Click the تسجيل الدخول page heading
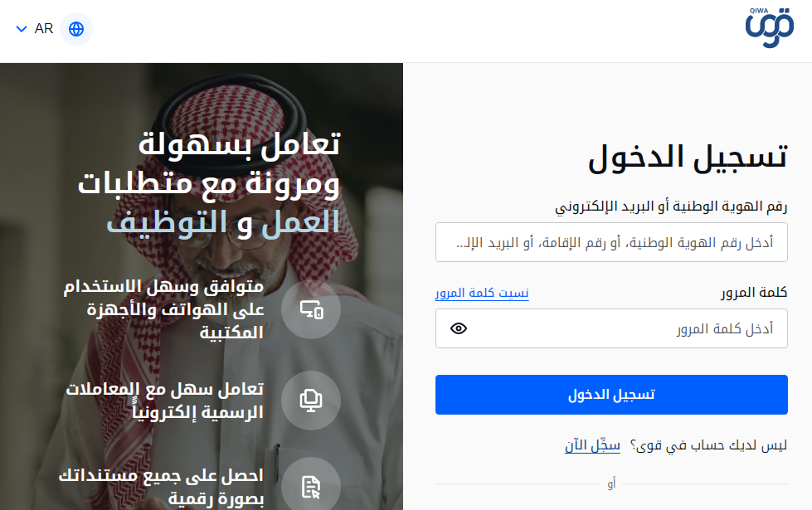The image size is (812, 510). pyautogui.click(x=688, y=158)
